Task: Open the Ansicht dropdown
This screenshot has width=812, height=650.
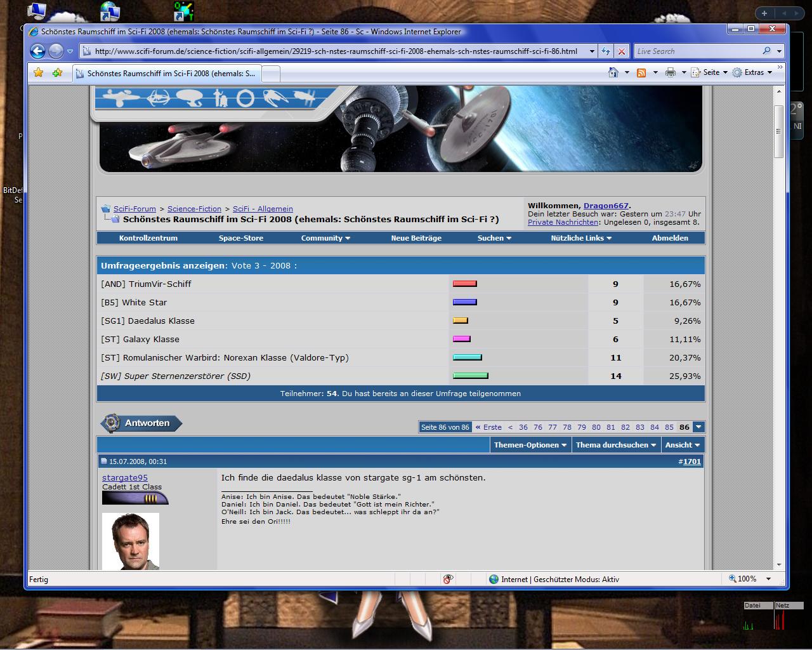Action: [682, 445]
